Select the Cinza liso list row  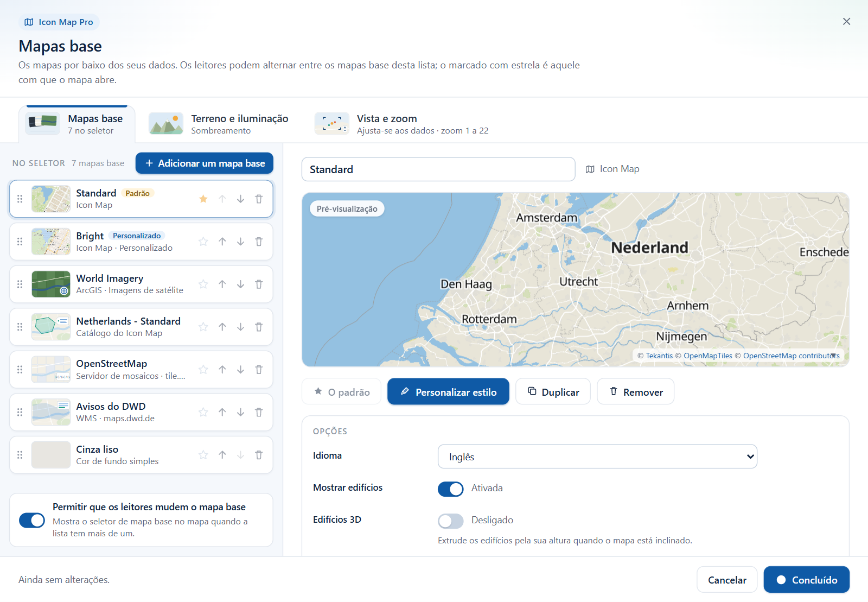pos(141,455)
